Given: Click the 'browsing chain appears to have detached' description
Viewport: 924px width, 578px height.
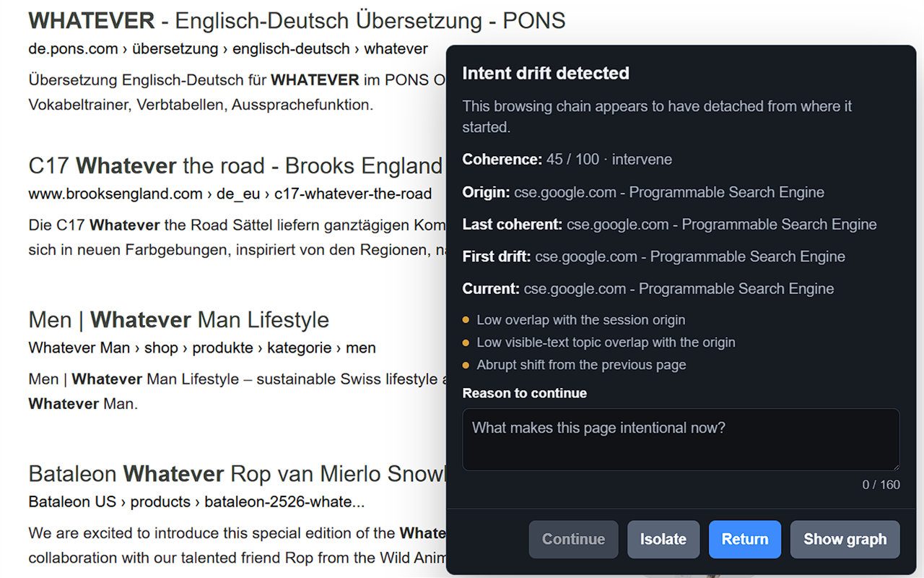Looking at the screenshot, I should click(x=657, y=116).
